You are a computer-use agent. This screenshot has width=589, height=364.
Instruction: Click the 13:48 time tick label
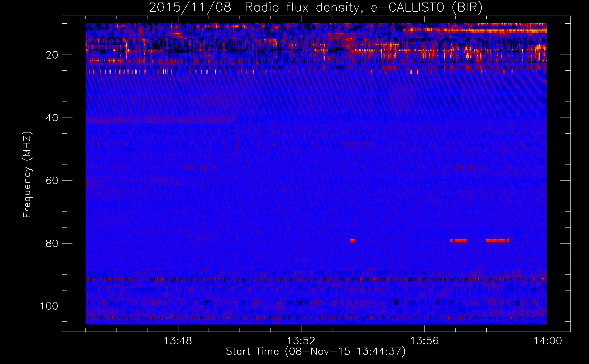tap(178, 341)
